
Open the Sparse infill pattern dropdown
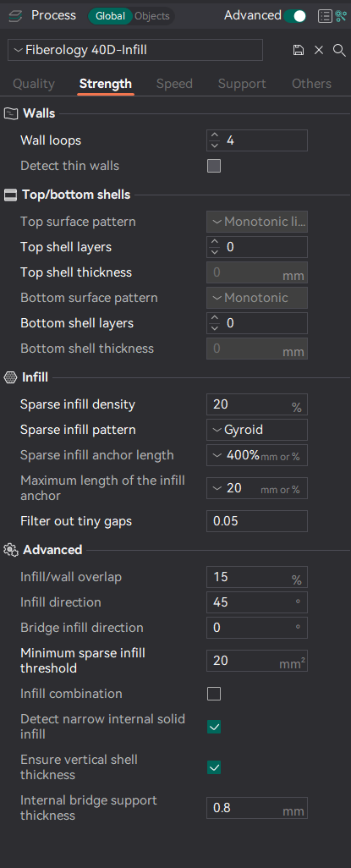pyautogui.click(x=257, y=430)
